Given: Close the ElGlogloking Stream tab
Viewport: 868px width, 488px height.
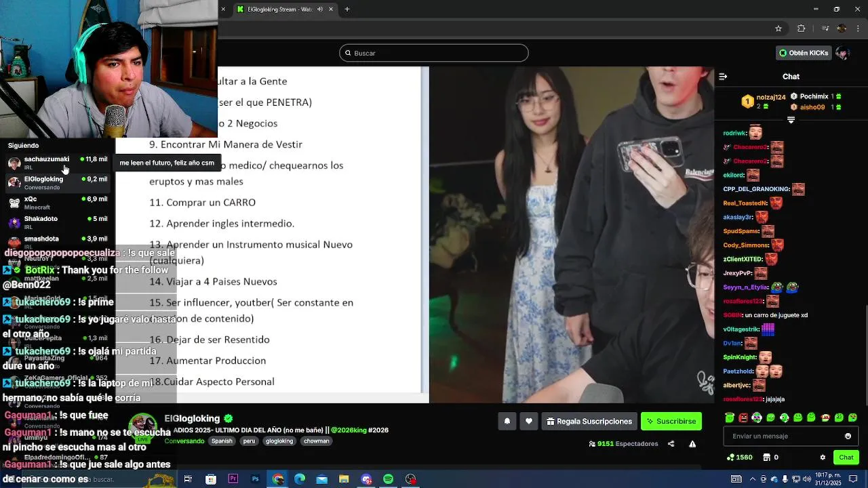Looking at the screenshot, I should point(331,9).
